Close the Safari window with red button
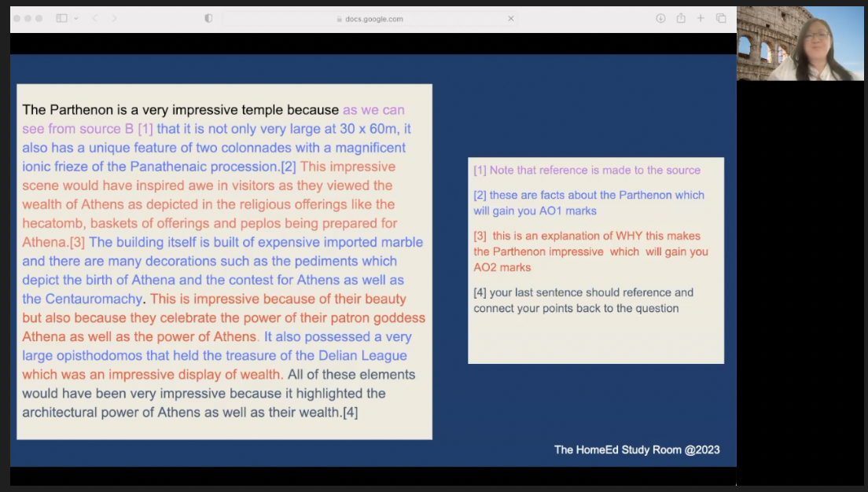This screenshot has width=868, height=492. click(x=17, y=18)
